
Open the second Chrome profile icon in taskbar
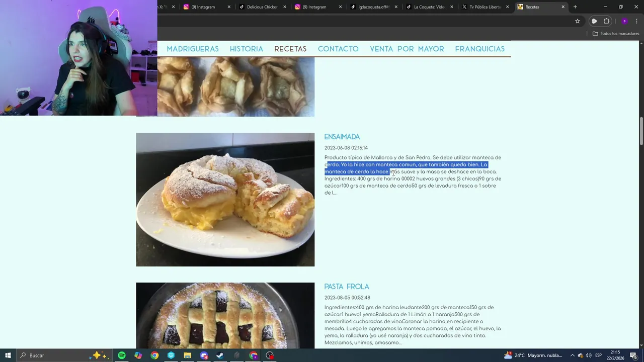(x=253, y=355)
